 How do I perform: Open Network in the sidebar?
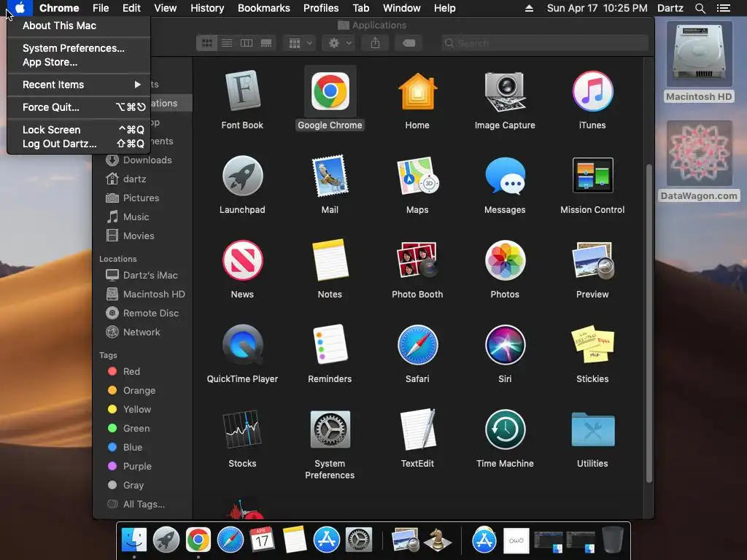click(x=143, y=332)
